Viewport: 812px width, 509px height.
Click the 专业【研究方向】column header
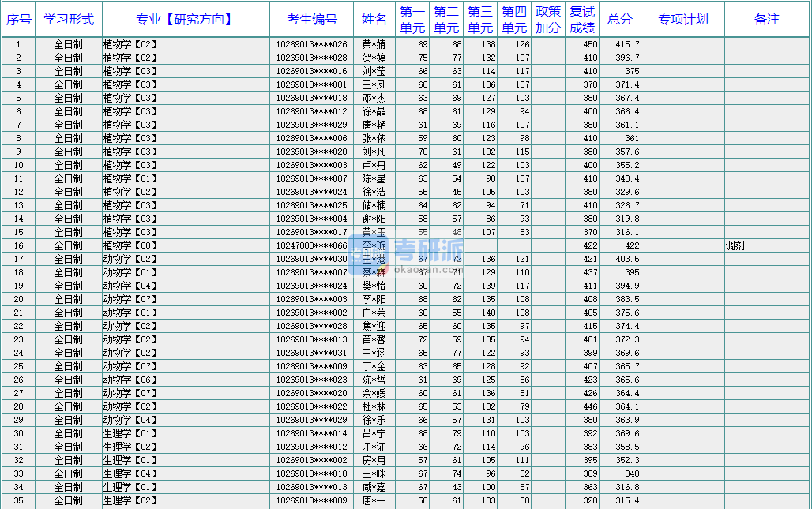pyautogui.click(x=185, y=19)
